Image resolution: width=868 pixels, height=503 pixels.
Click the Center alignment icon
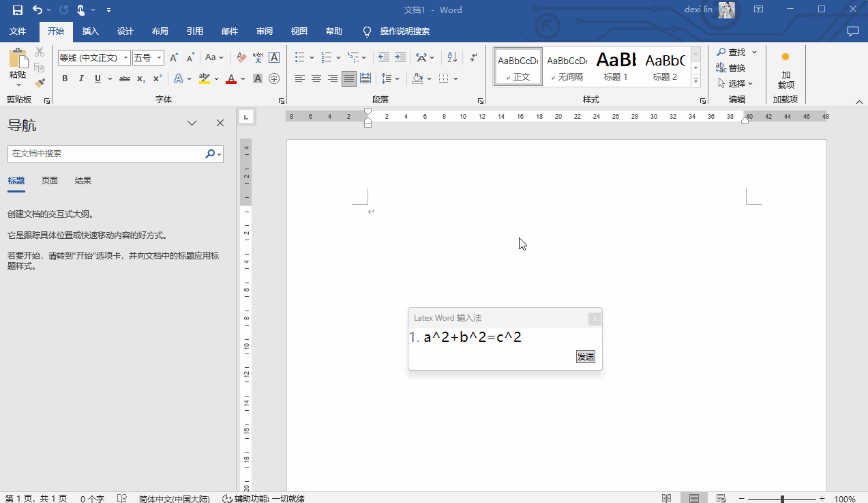click(x=316, y=79)
